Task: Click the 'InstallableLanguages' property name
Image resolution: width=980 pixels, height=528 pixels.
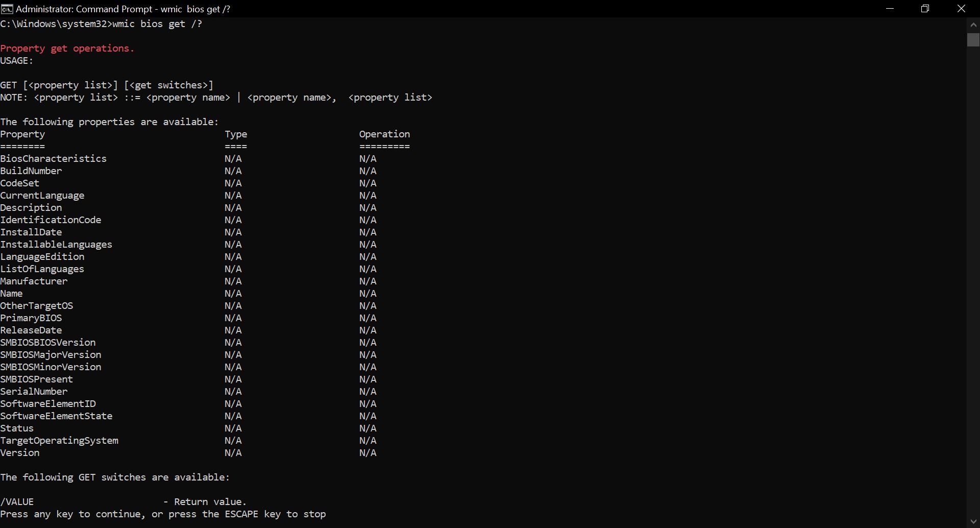Action: (56, 245)
